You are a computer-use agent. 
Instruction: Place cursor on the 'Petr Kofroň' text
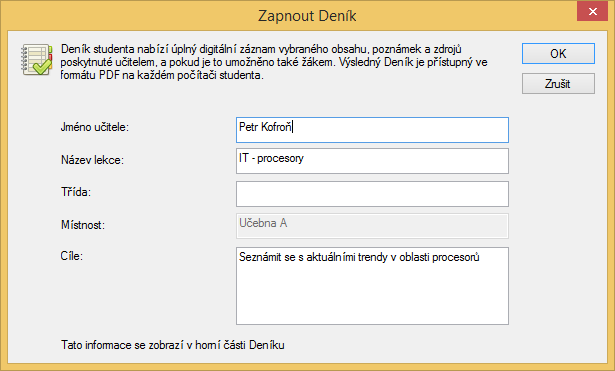pyautogui.click(x=265, y=127)
